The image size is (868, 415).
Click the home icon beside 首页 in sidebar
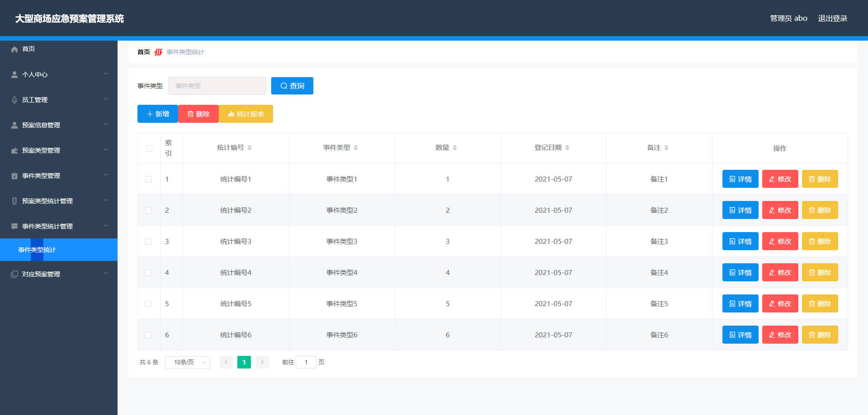14,49
